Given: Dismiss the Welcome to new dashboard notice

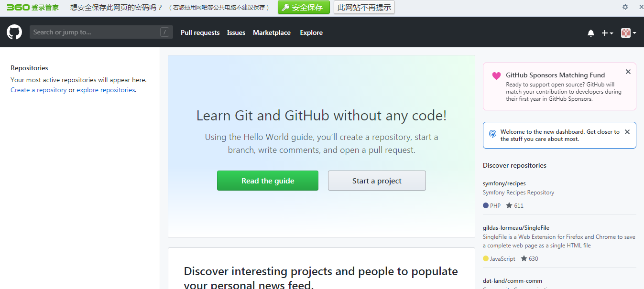Looking at the screenshot, I should 627,132.
